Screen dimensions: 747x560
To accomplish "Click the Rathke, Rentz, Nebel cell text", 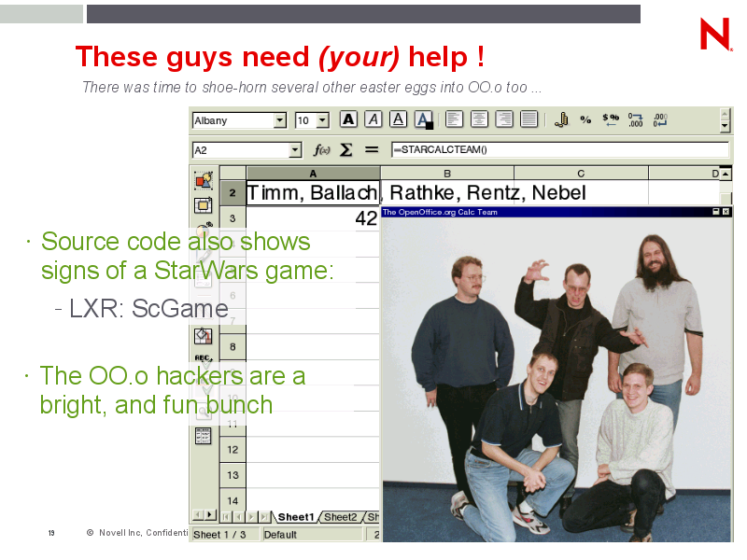I will (x=487, y=193).
